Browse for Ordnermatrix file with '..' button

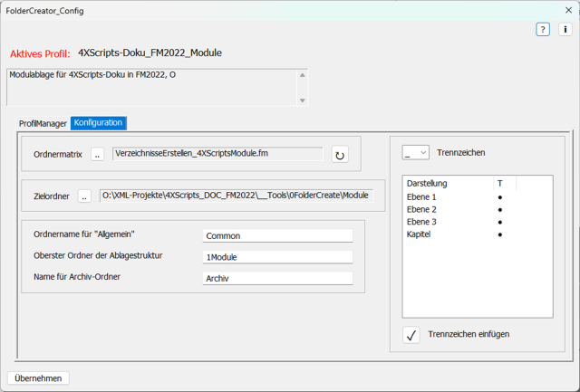(x=98, y=155)
